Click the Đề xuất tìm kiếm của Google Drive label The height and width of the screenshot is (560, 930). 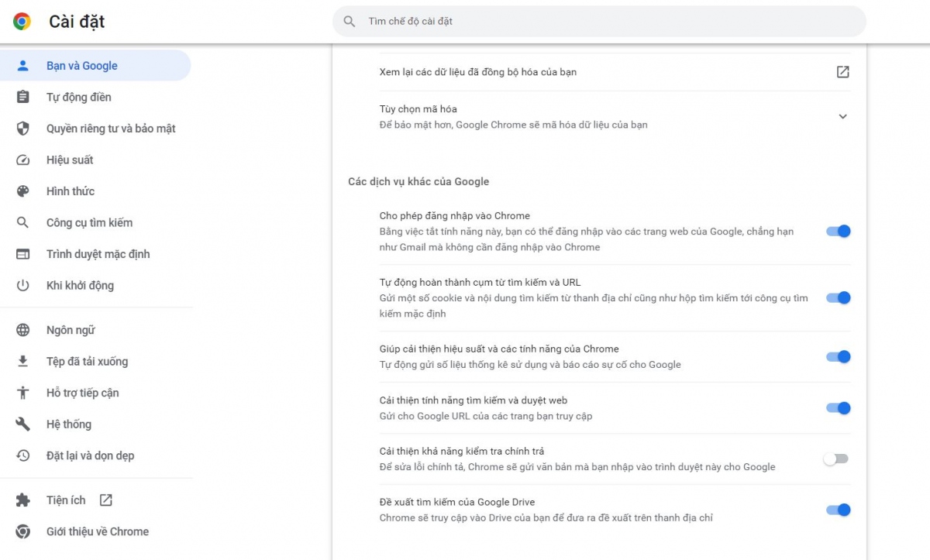point(457,503)
